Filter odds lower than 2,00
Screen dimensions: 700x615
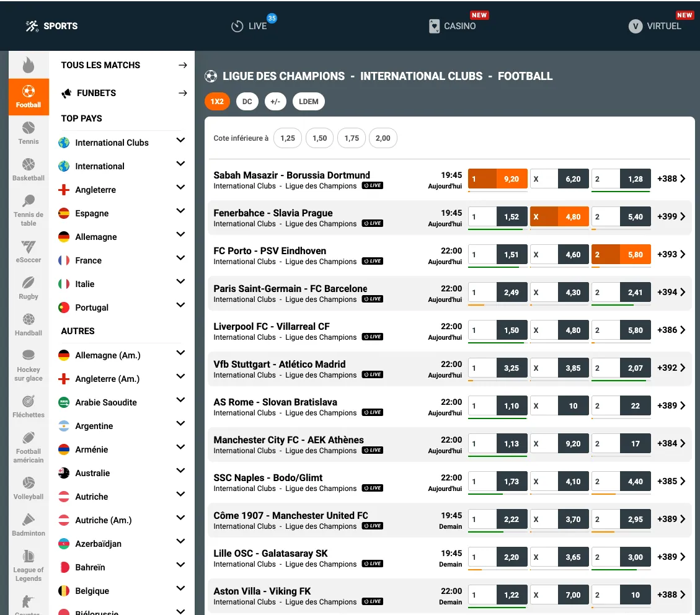(x=383, y=138)
